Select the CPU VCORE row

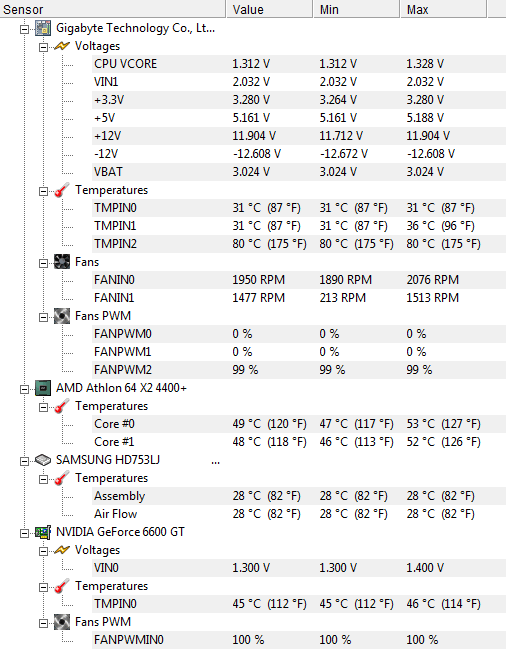coord(298,64)
